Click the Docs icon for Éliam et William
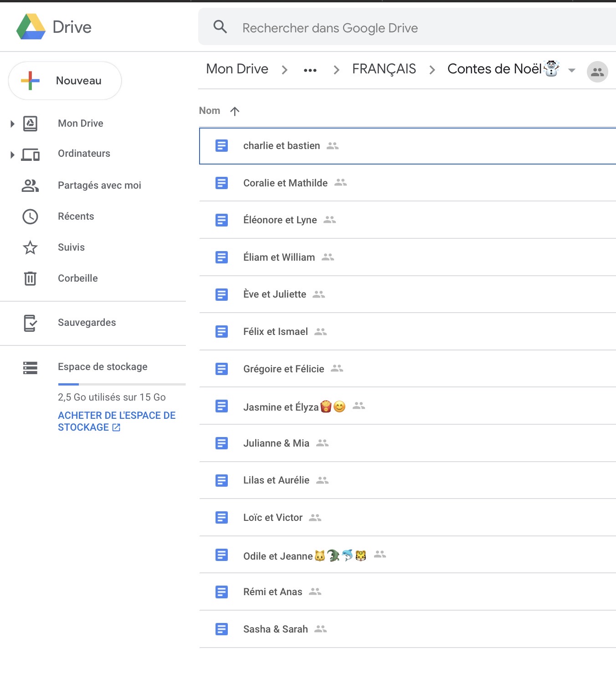This screenshot has width=616, height=674. pyautogui.click(x=221, y=257)
